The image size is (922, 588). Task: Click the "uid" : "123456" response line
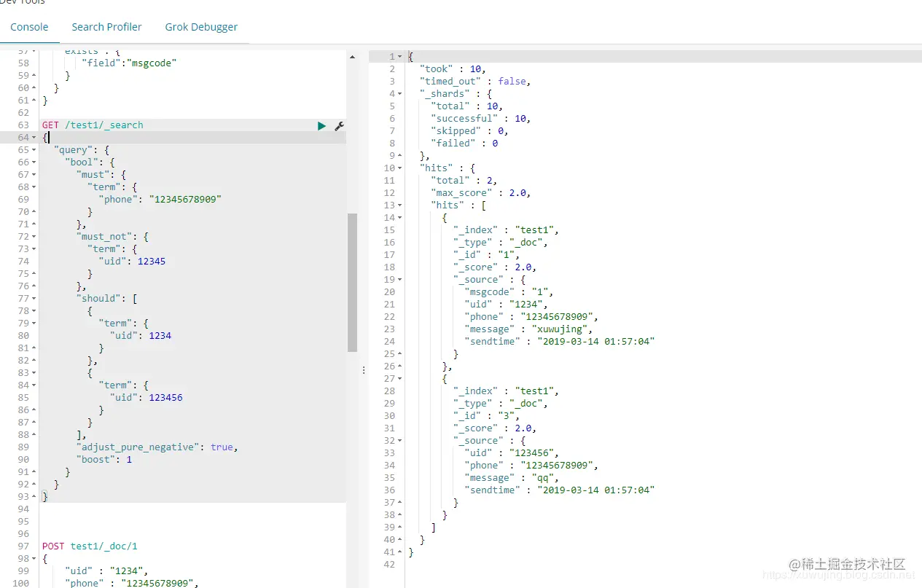pos(511,453)
